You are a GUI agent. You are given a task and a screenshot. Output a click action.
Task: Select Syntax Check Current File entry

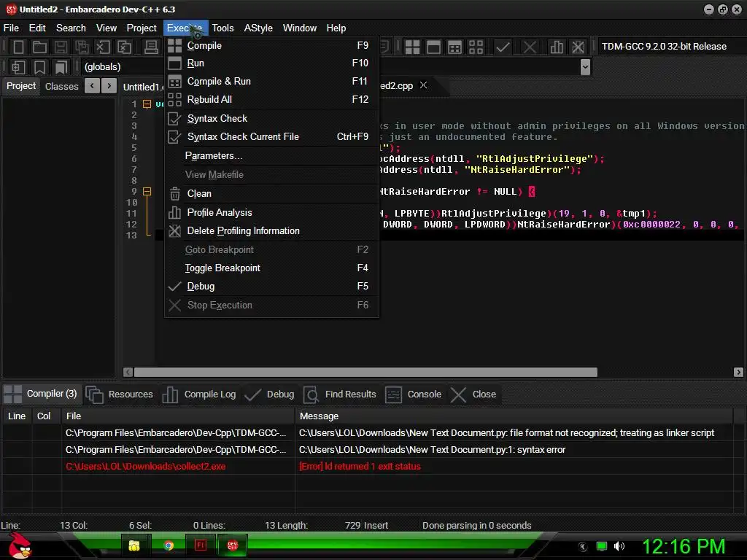point(271,136)
